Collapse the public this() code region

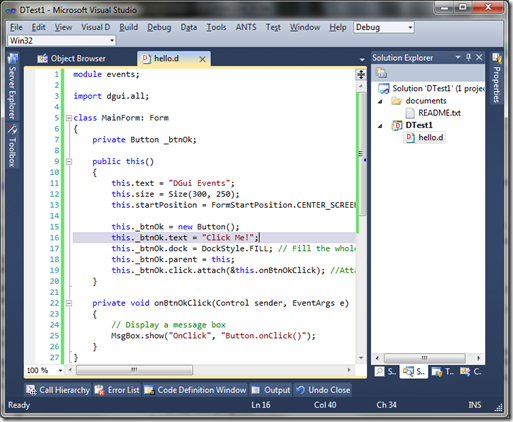point(69,162)
